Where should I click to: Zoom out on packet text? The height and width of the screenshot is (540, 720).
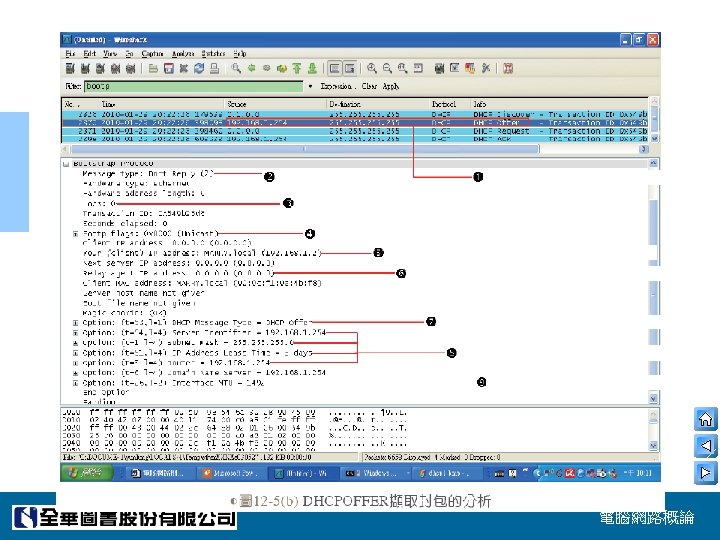[387, 68]
